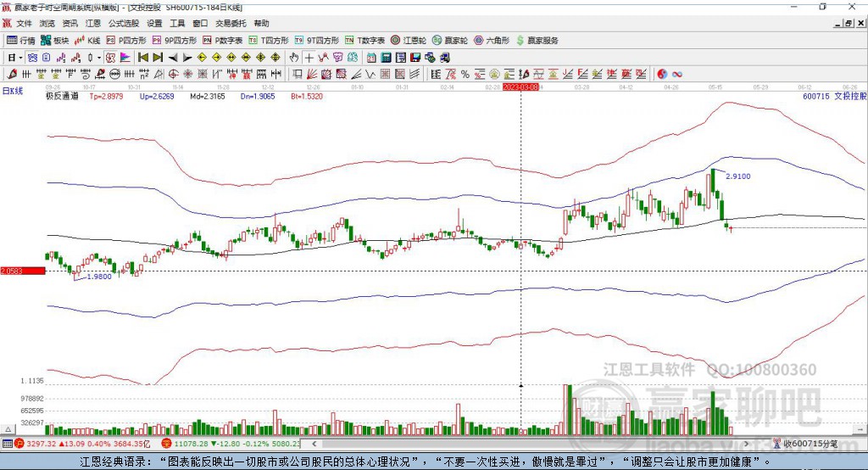Click the 极反通道 indicator name
This screenshot has width=868, height=470.
coord(62,96)
